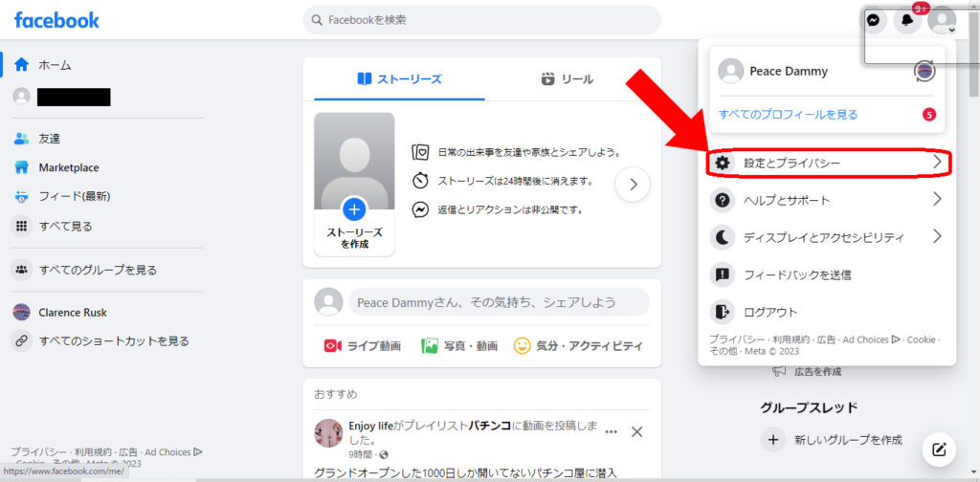Click 広告を作成
The image size is (980, 482).
[817, 371]
